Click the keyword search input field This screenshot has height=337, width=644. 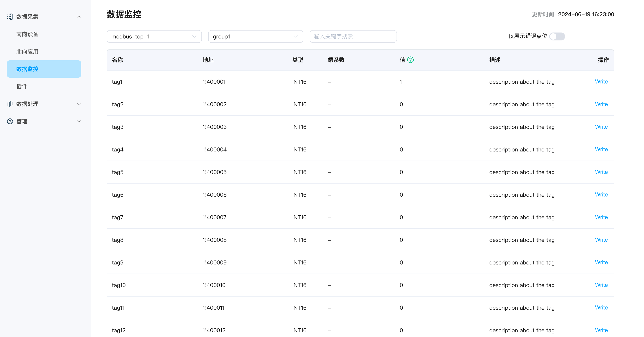353,36
